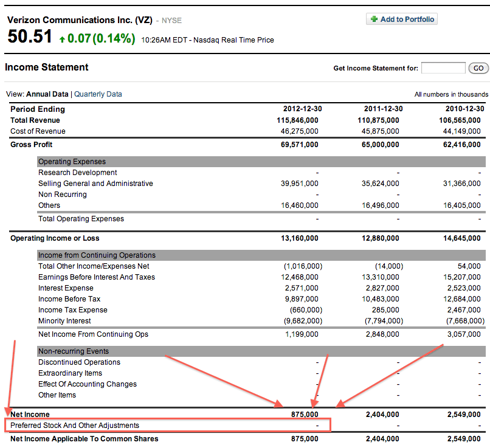490x448 pixels.
Task: Click Income from Continuing Operations header
Action: tap(97, 255)
